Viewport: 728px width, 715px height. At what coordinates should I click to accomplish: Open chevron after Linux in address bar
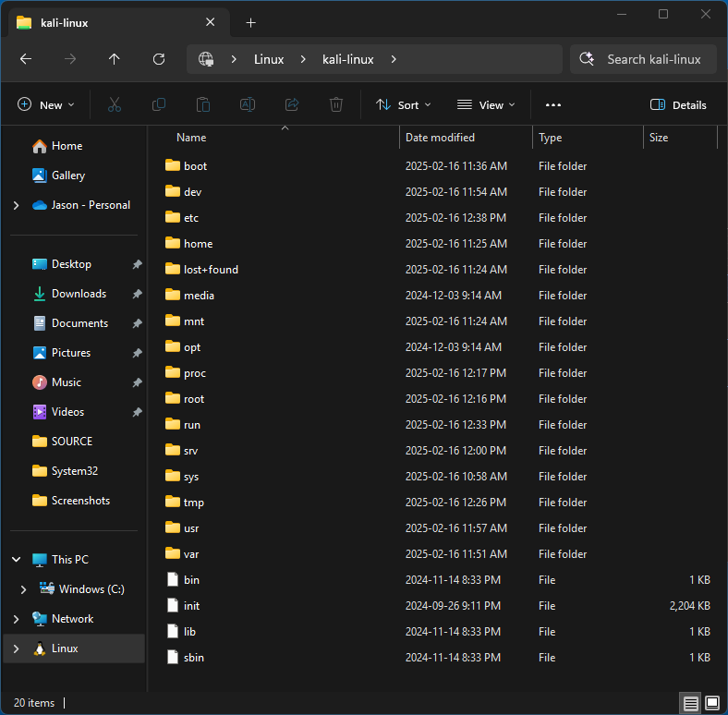tap(303, 59)
